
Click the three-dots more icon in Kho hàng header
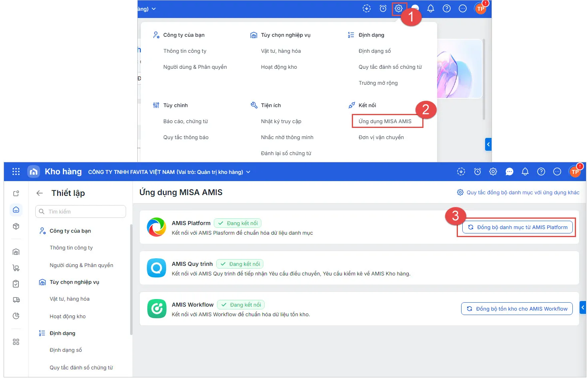point(557,172)
